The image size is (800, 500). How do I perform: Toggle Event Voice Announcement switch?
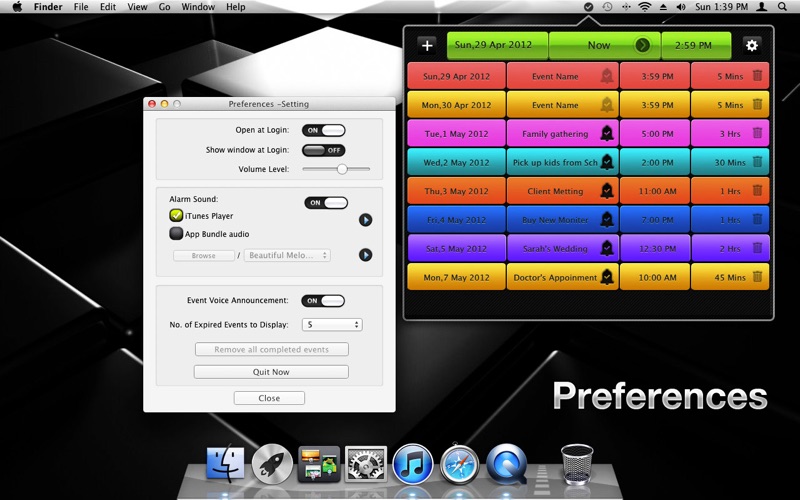(x=323, y=301)
